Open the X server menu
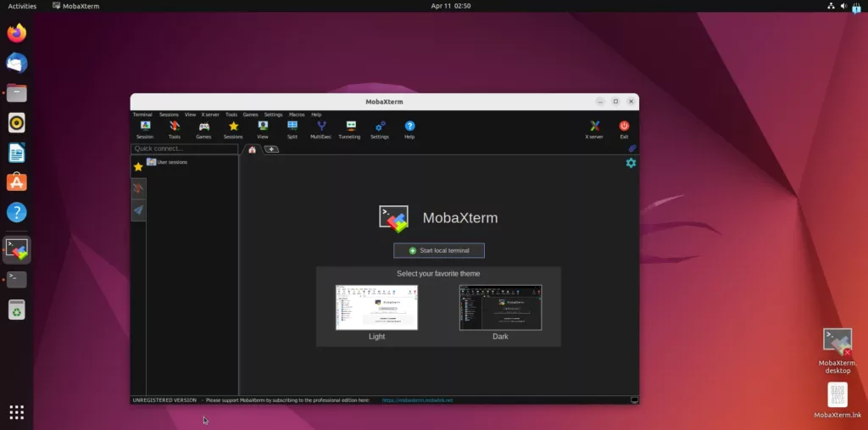Viewport: 868px width, 430px height. pyautogui.click(x=210, y=114)
